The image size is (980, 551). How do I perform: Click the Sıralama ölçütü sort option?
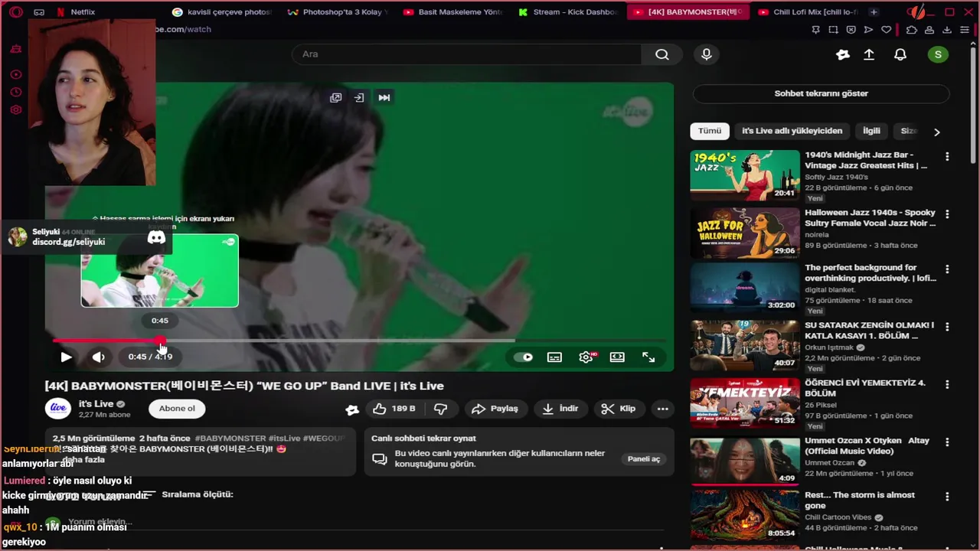click(189, 494)
